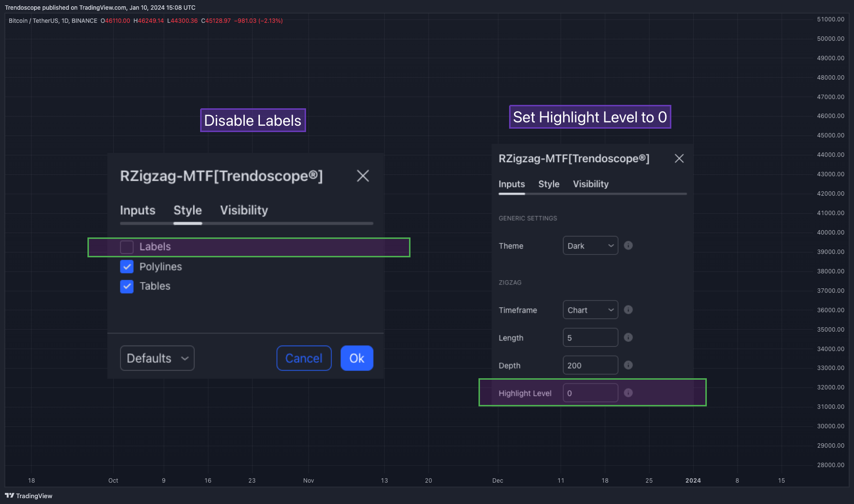
Task: Click the Bitcoin / TetherUS symbol title
Action: click(53, 21)
